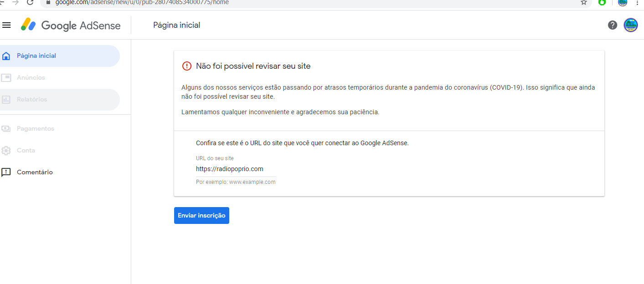Open the account profile avatar

click(631, 25)
